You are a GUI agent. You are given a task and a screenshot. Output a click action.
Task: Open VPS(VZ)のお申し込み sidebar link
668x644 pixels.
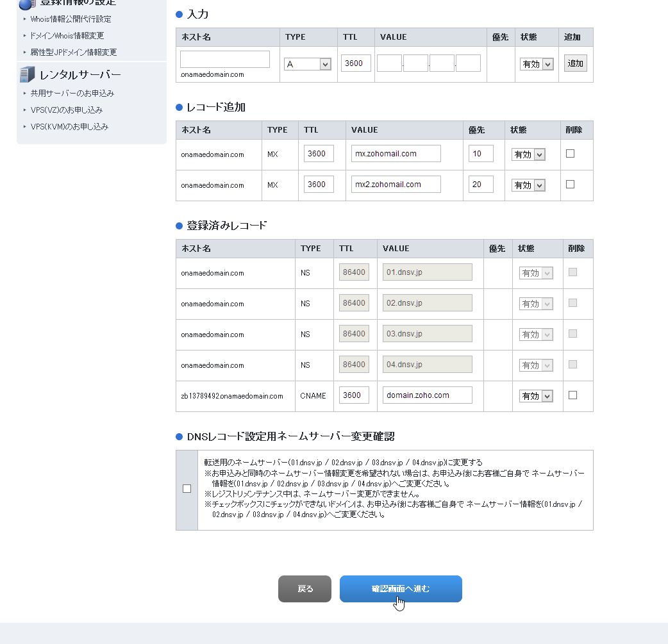67,110
